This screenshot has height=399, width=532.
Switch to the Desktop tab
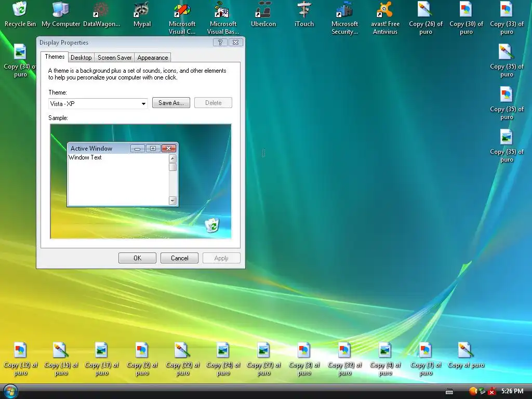[x=81, y=58]
